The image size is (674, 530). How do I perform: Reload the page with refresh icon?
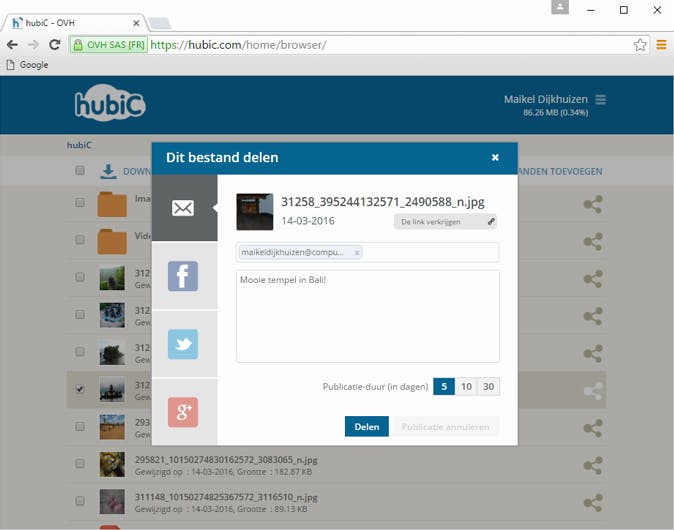pyautogui.click(x=55, y=45)
